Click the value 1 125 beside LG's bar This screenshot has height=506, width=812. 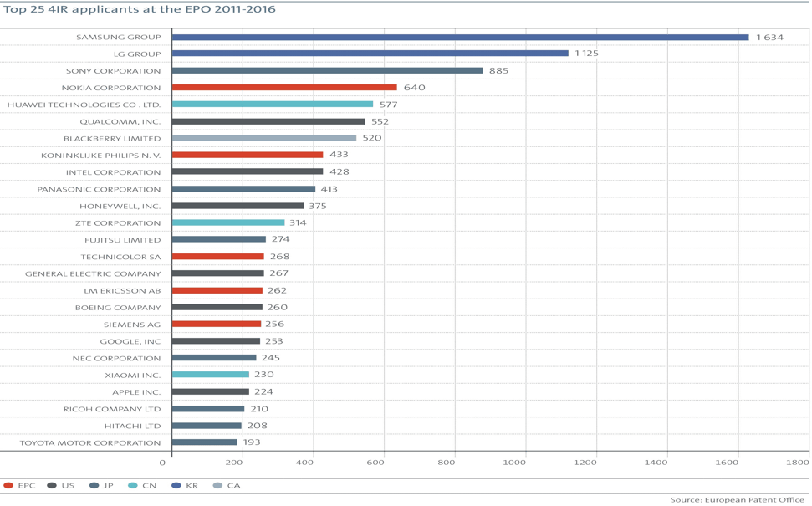[586, 54]
